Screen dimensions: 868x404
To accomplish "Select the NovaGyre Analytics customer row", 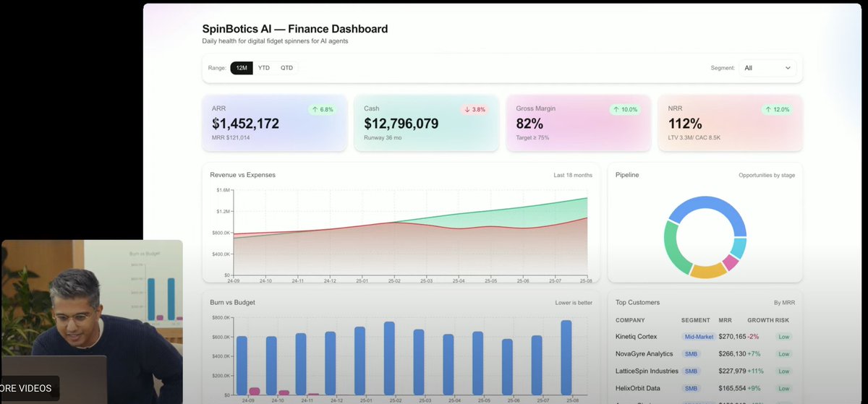I will pos(705,353).
